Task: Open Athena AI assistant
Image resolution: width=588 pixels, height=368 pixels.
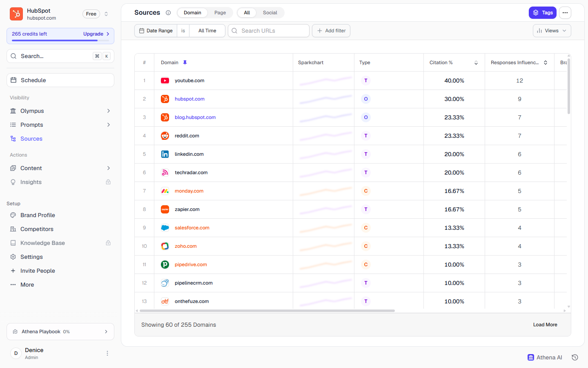Action: (x=545, y=357)
